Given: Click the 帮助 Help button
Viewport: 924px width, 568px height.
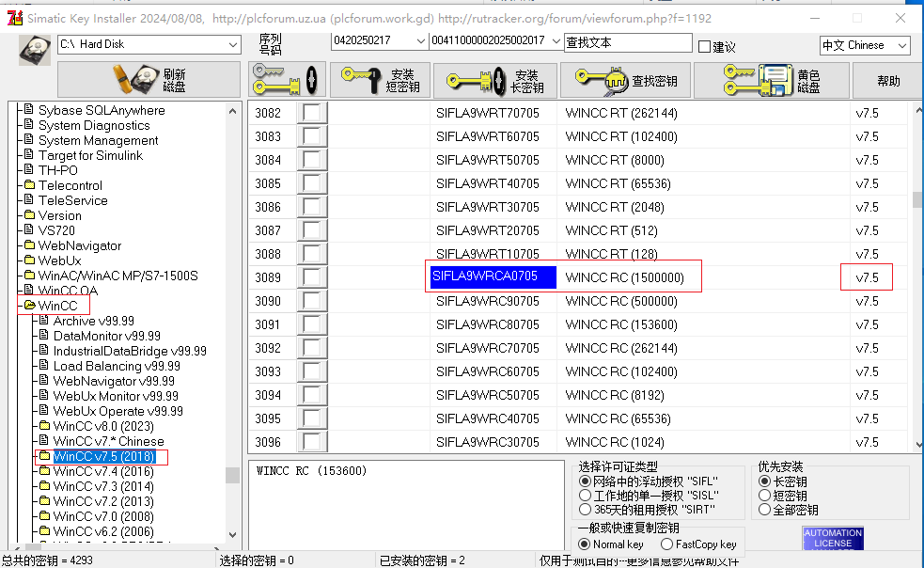Looking at the screenshot, I should [x=885, y=80].
